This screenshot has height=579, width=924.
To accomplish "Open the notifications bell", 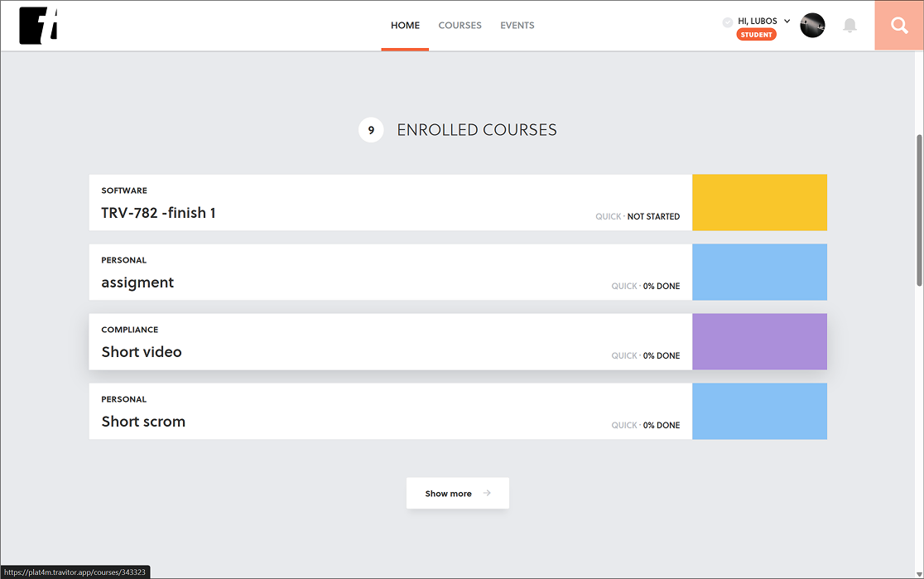I will click(849, 26).
